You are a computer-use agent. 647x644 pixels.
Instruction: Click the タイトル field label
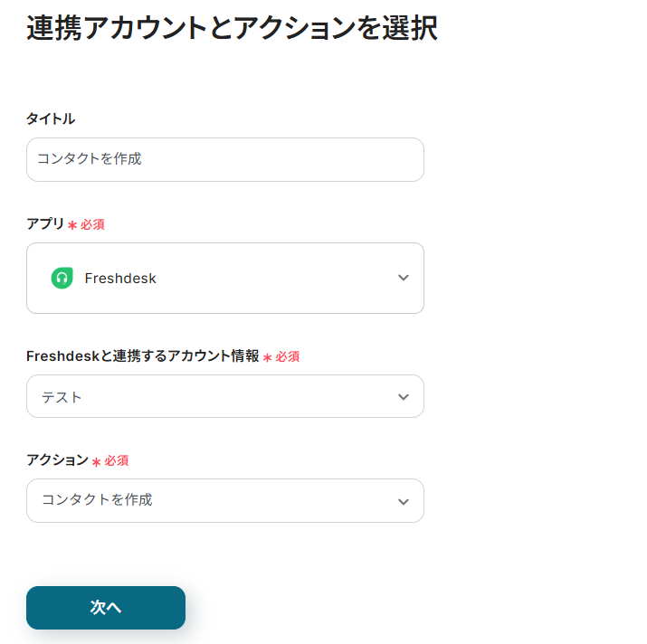point(51,118)
